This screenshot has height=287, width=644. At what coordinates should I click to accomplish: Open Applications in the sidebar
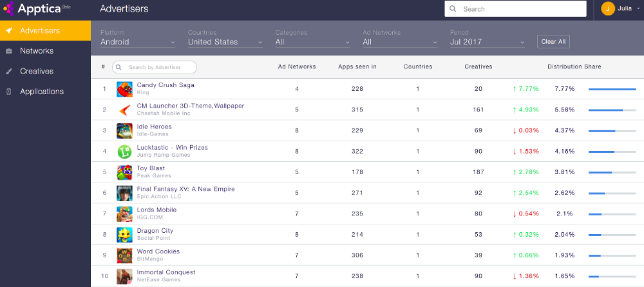point(45,92)
